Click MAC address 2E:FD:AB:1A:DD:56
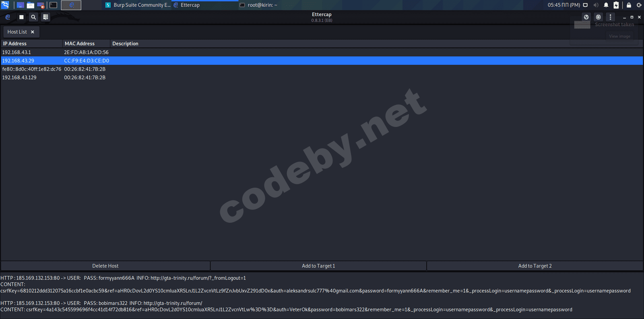The height and width of the screenshot is (319, 644). 86,52
